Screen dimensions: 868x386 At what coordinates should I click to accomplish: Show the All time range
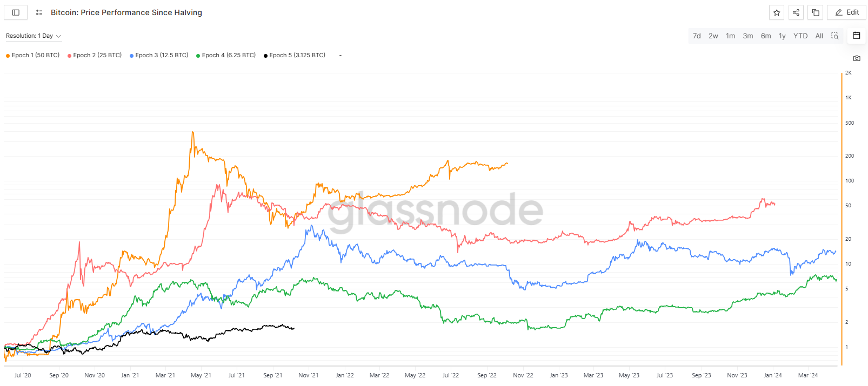(x=819, y=36)
